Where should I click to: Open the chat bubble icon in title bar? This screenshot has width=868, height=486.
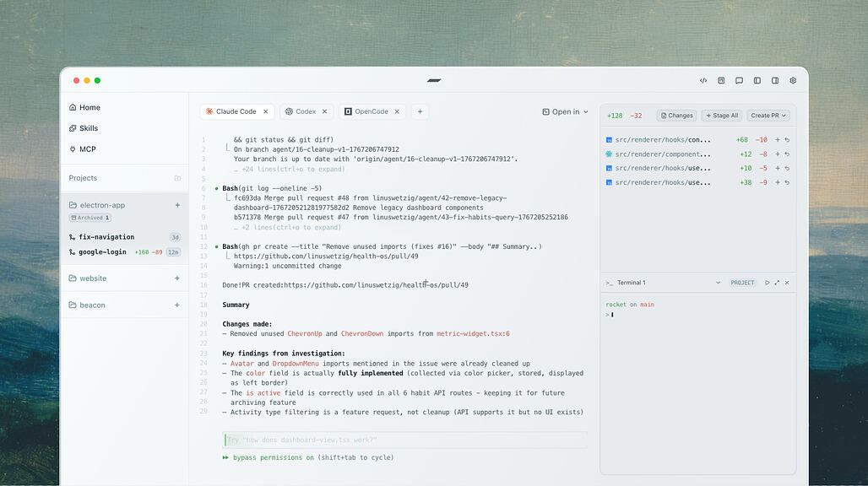[739, 81]
